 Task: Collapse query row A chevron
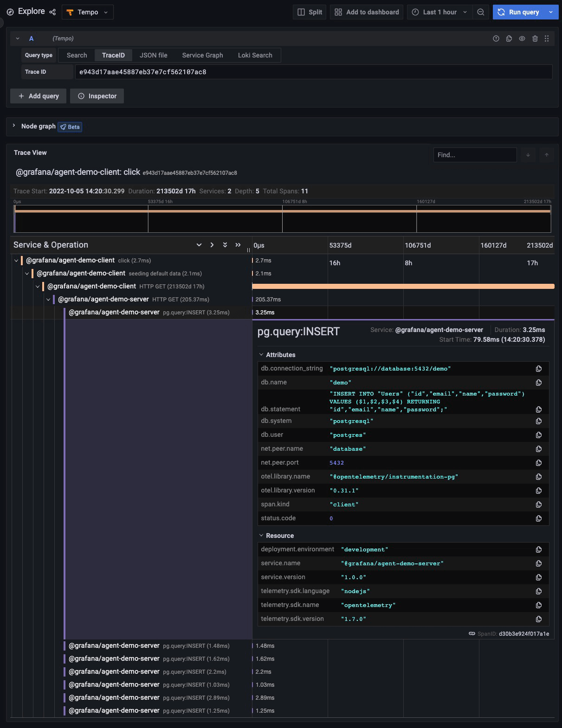18,38
